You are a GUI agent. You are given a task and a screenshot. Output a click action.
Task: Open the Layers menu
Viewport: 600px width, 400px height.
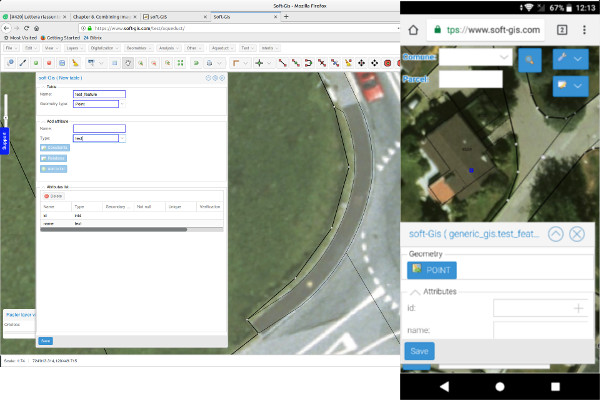click(74, 48)
